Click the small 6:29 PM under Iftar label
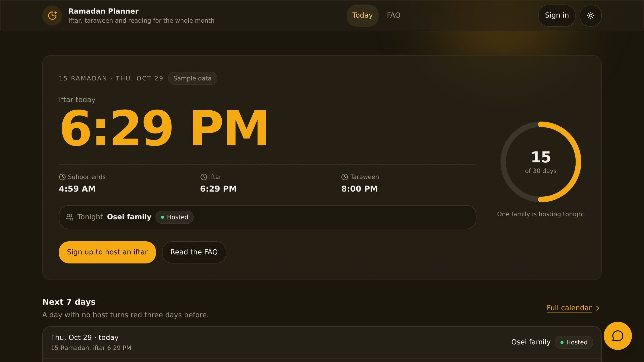This screenshot has height=362, width=644. (218, 189)
